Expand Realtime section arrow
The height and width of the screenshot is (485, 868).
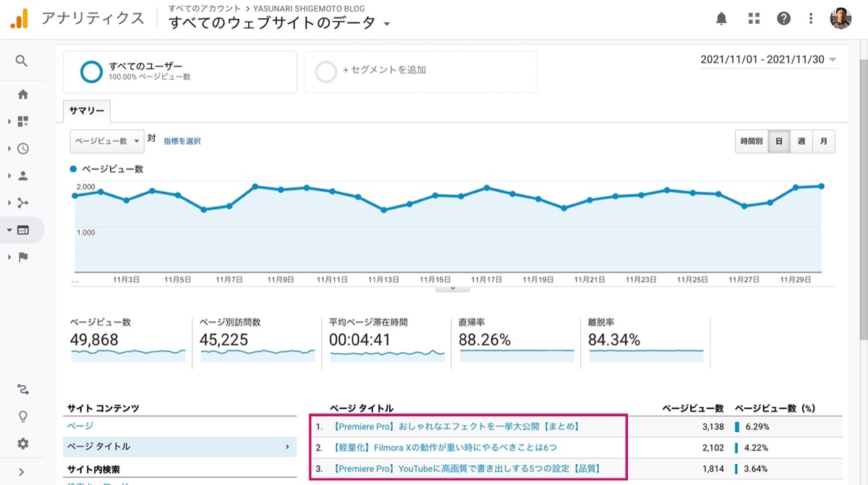pyautogui.click(x=9, y=148)
